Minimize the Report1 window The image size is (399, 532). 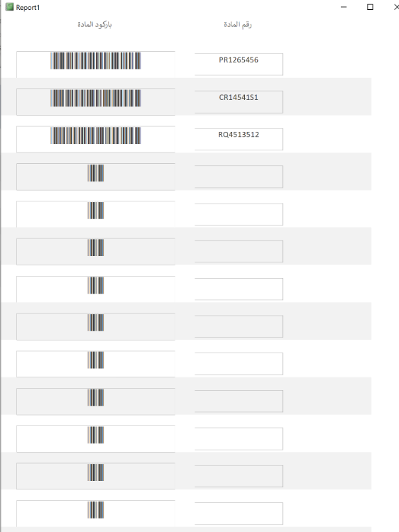coord(344,7)
